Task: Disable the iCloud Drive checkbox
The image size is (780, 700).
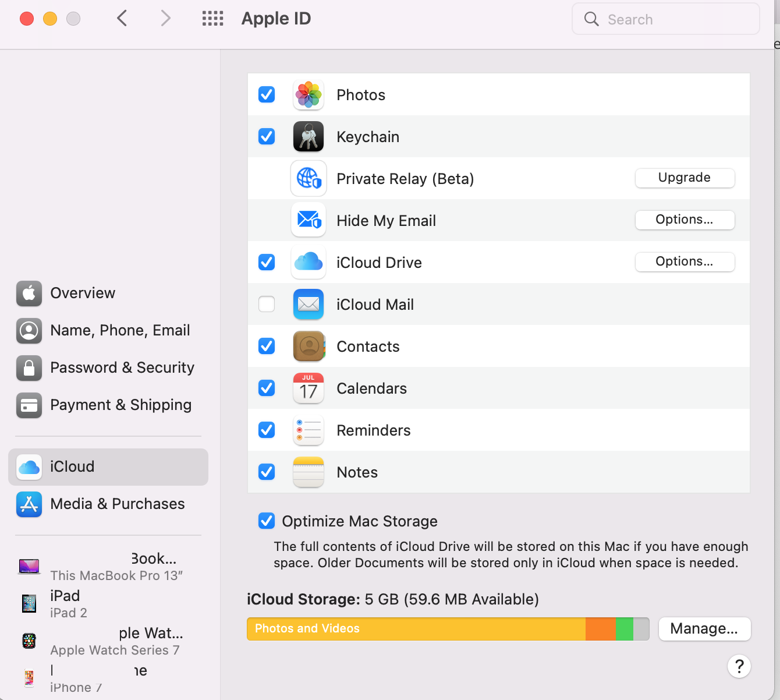Action: [x=267, y=262]
